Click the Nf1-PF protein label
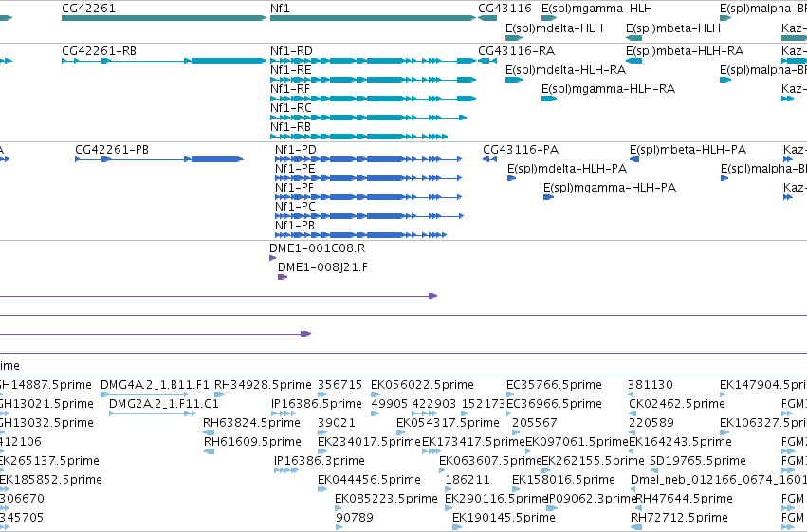 pos(294,188)
